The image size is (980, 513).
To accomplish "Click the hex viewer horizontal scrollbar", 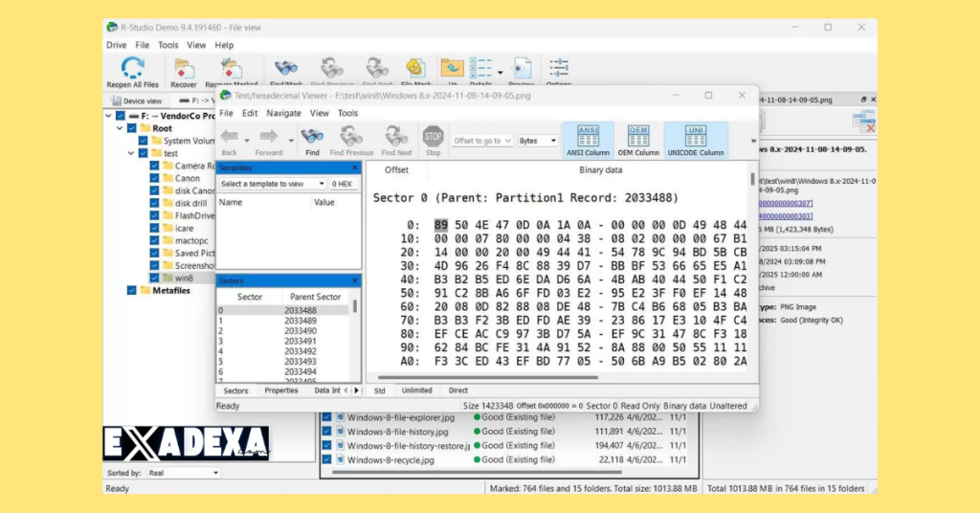I will 487,377.
